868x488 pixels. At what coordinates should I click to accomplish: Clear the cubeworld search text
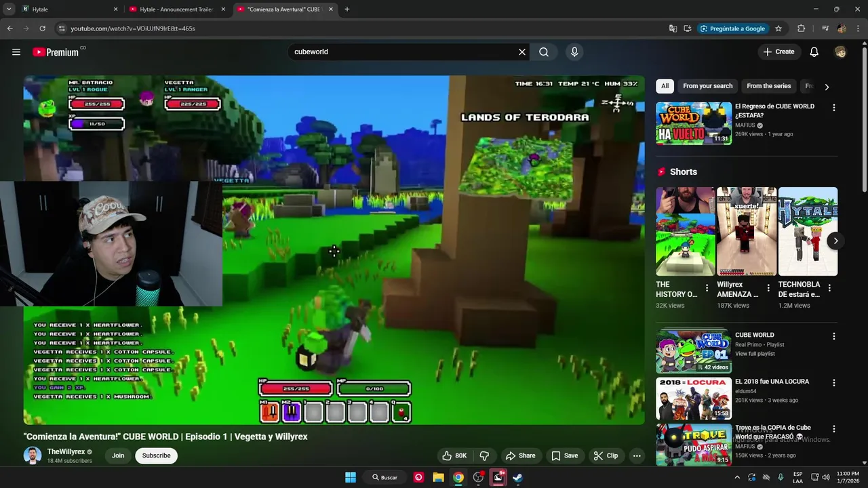coord(522,52)
